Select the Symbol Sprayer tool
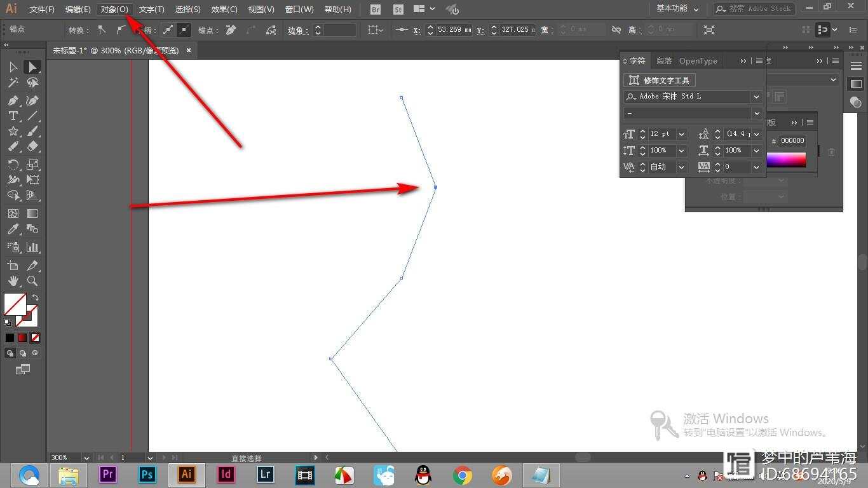 coord(13,247)
